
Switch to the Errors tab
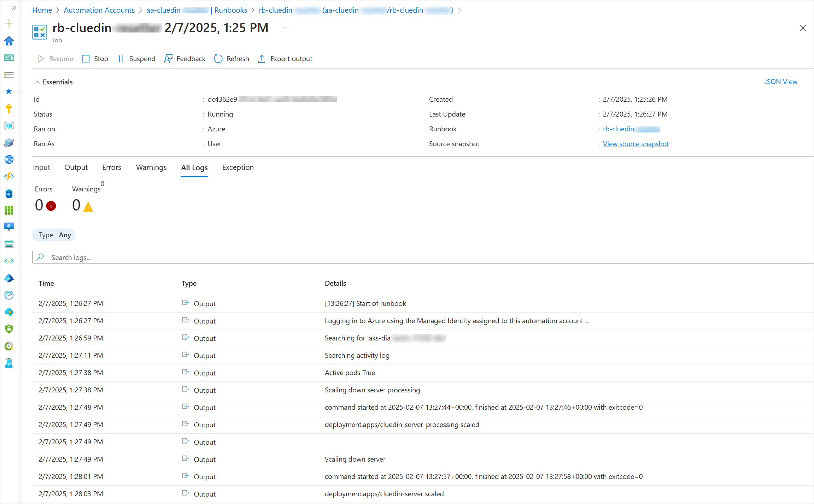click(112, 167)
